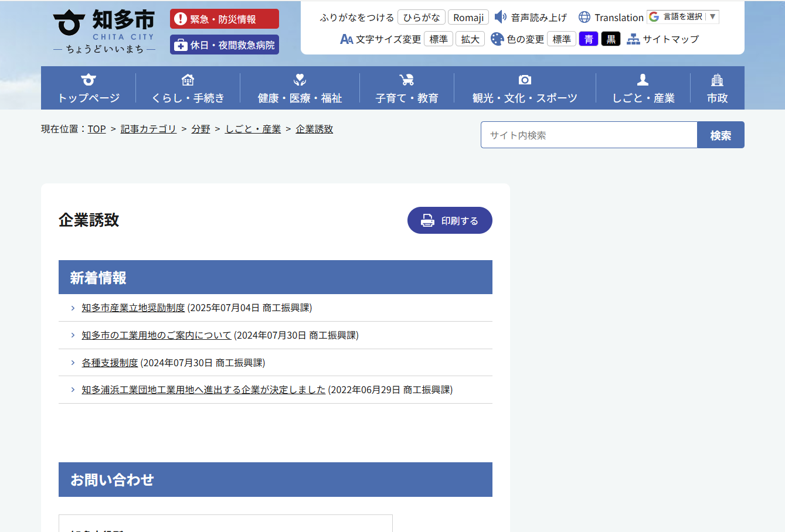The height and width of the screenshot is (532, 785).
Task: Click the しごと・産業 breadcrumb link
Action: [253, 129]
